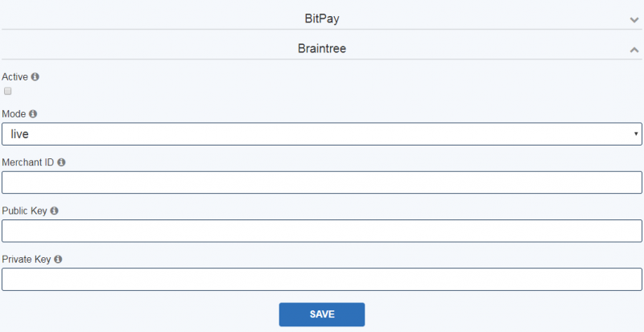
Task: Enable the Active checkbox for Braintree
Action: [x=8, y=91]
